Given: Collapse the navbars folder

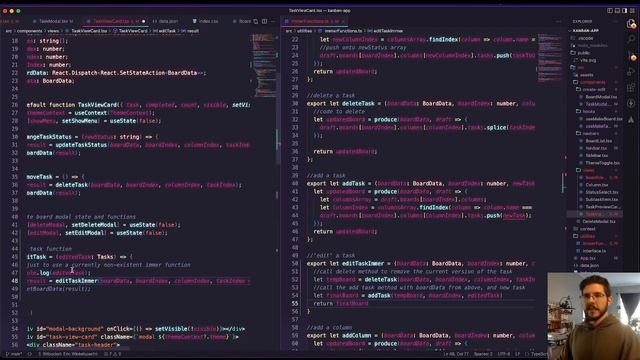Looking at the screenshot, I should click(590, 133).
